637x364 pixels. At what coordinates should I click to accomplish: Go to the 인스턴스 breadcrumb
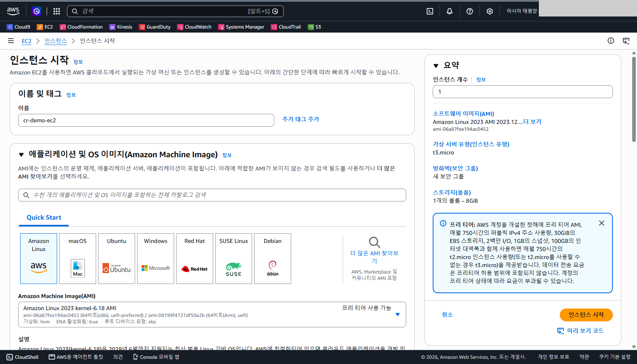tap(55, 41)
